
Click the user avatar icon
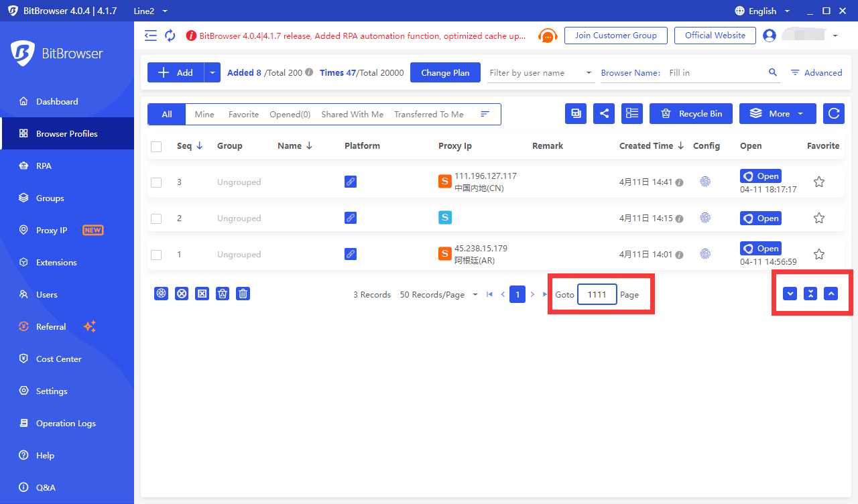[x=770, y=36]
